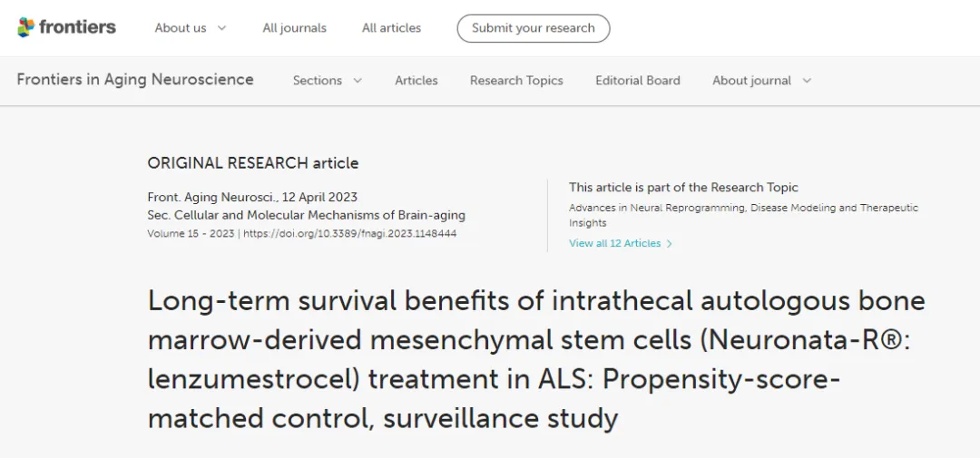Open the article DOI link

tap(349, 233)
